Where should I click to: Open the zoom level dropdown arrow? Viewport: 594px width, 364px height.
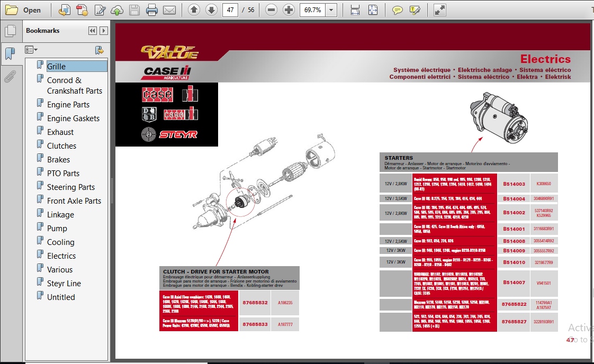coord(331,10)
